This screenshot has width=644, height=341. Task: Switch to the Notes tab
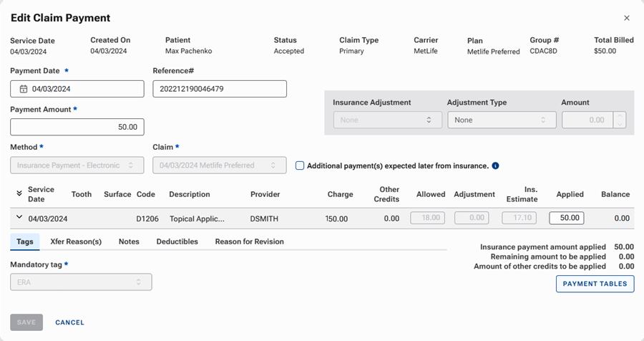129,241
